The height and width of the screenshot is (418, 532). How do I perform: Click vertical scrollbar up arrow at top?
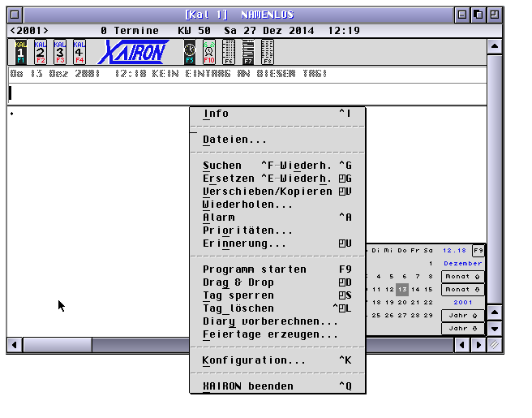point(495,46)
